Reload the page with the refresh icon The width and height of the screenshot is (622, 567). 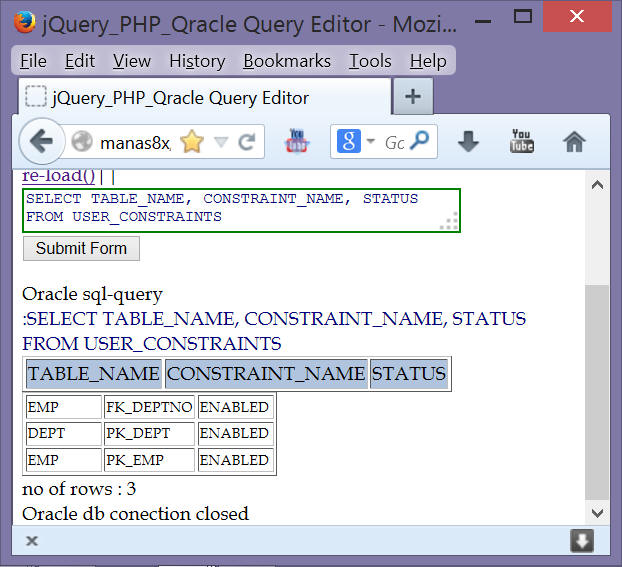tap(247, 142)
